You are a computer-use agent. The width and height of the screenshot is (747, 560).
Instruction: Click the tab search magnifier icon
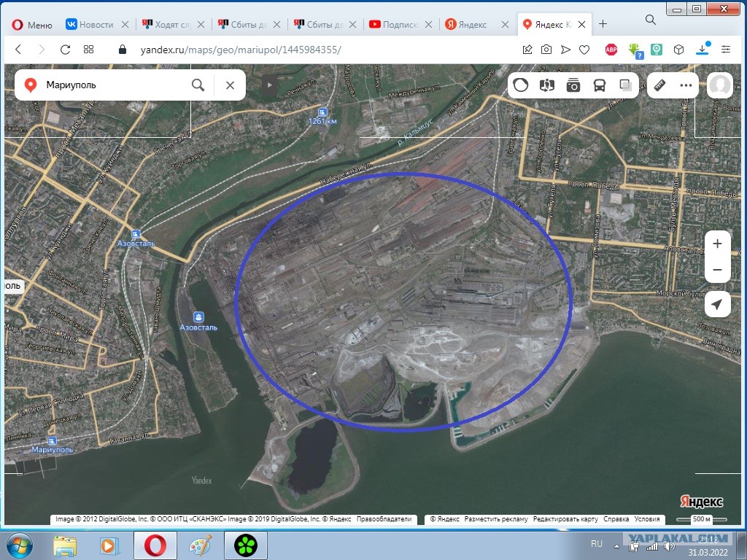(650, 20)
